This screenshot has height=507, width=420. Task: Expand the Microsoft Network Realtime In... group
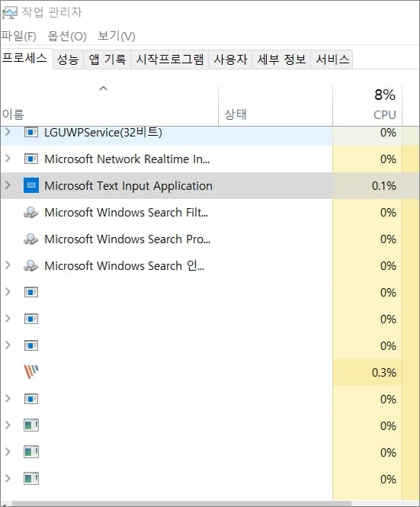(x=8, y=158)
